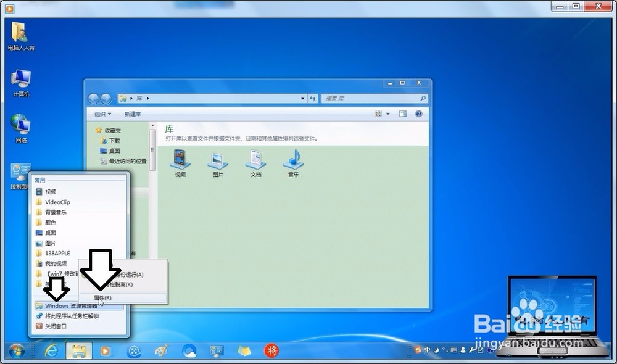617x364 pixels.
Task: Click the Sogou user account icon
Action: click(x=463, y=349)
